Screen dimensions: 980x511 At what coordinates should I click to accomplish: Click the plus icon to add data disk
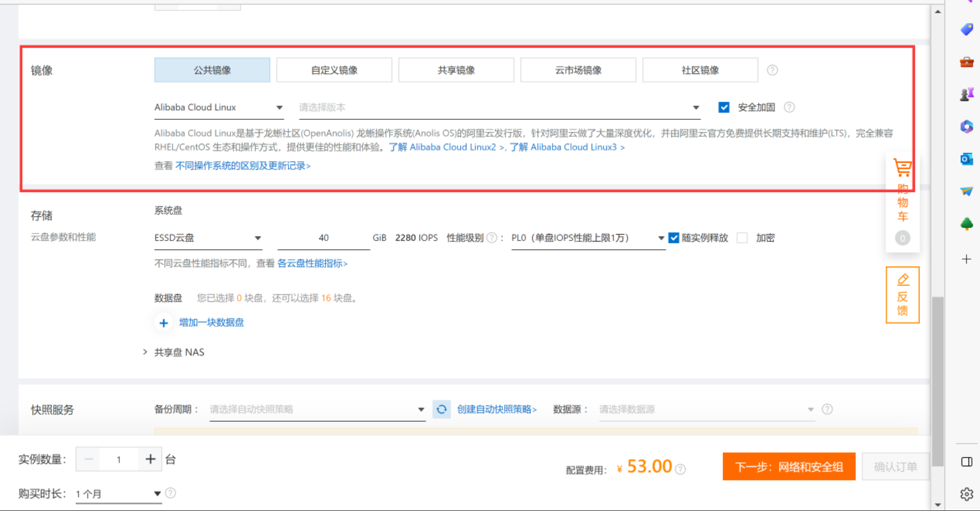[x=164, y=323]
